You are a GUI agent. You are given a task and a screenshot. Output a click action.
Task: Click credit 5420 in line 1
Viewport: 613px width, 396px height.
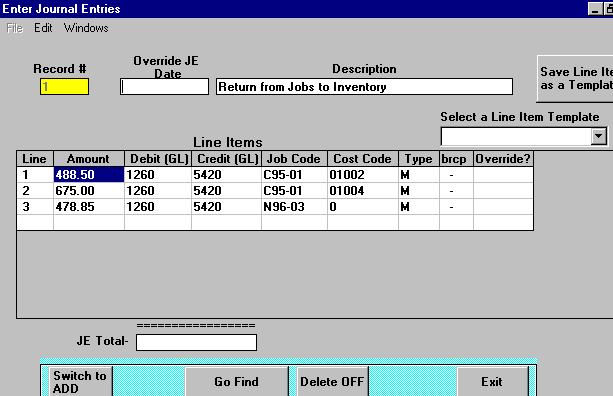tap(227, 175)
